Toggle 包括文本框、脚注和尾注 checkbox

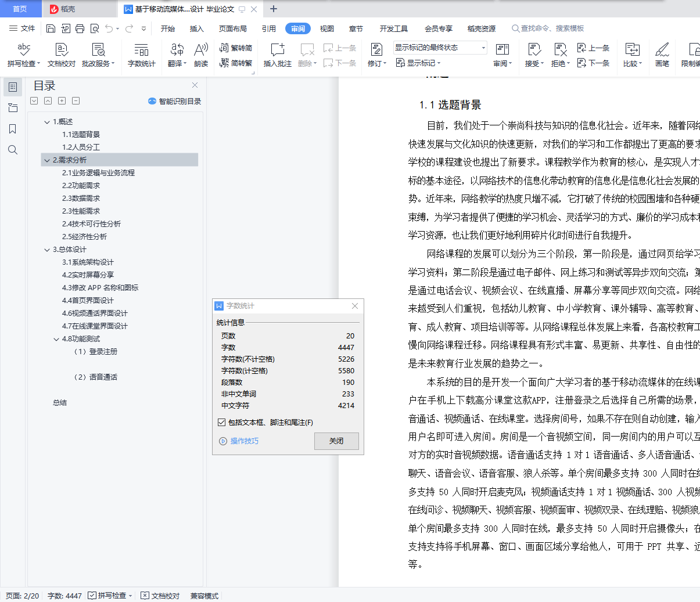(x=221, y=423)
